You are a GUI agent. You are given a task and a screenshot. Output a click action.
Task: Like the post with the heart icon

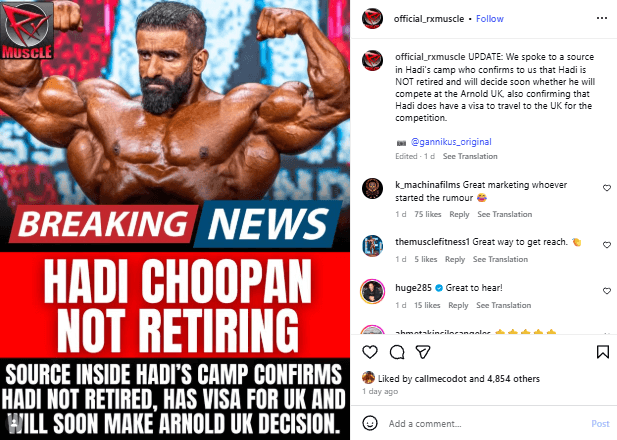[370, 352]
